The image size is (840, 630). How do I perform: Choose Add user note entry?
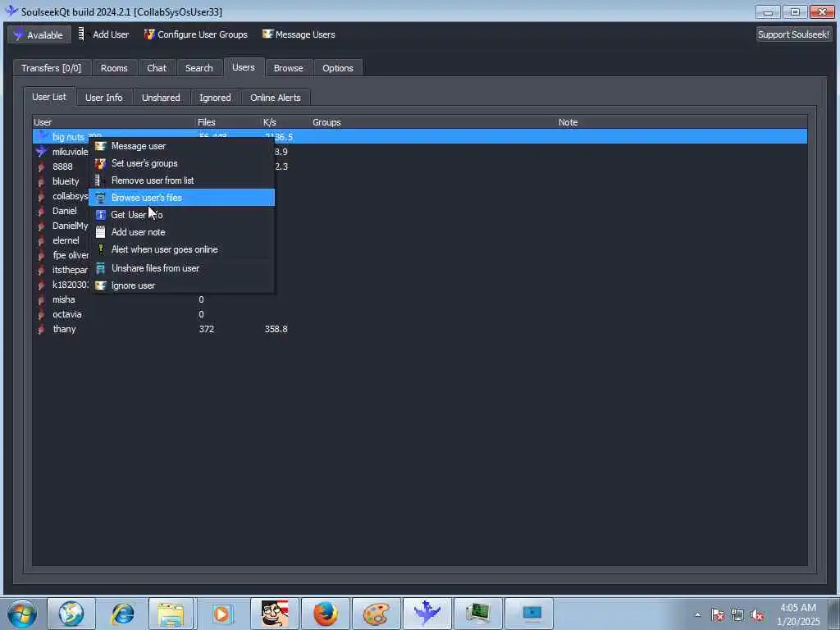(181, 231)
